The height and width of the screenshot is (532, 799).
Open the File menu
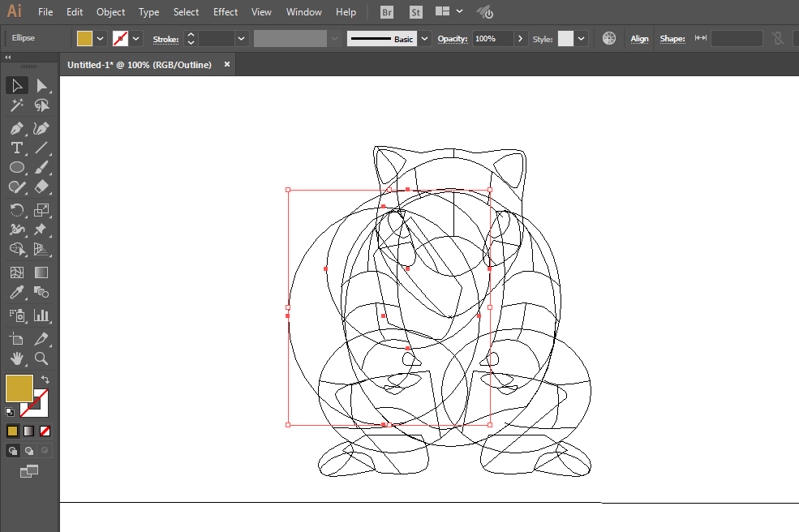(x=45, y=11)
